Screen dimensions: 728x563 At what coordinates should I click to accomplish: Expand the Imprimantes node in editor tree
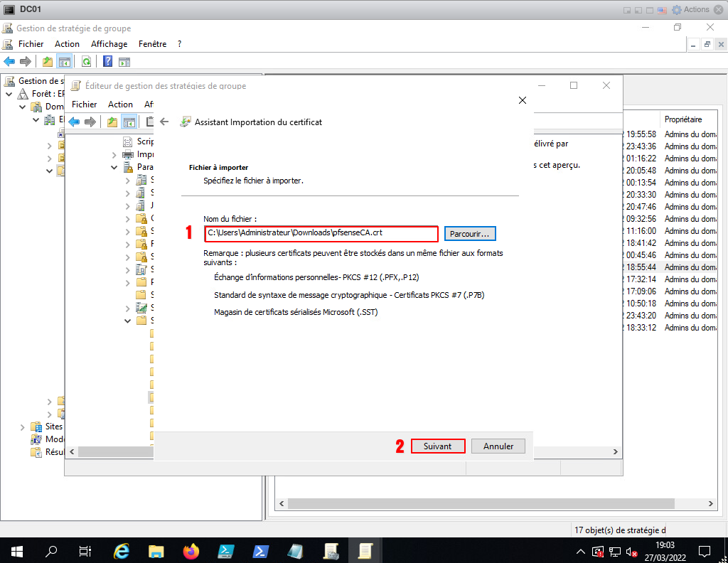[114, 154]
